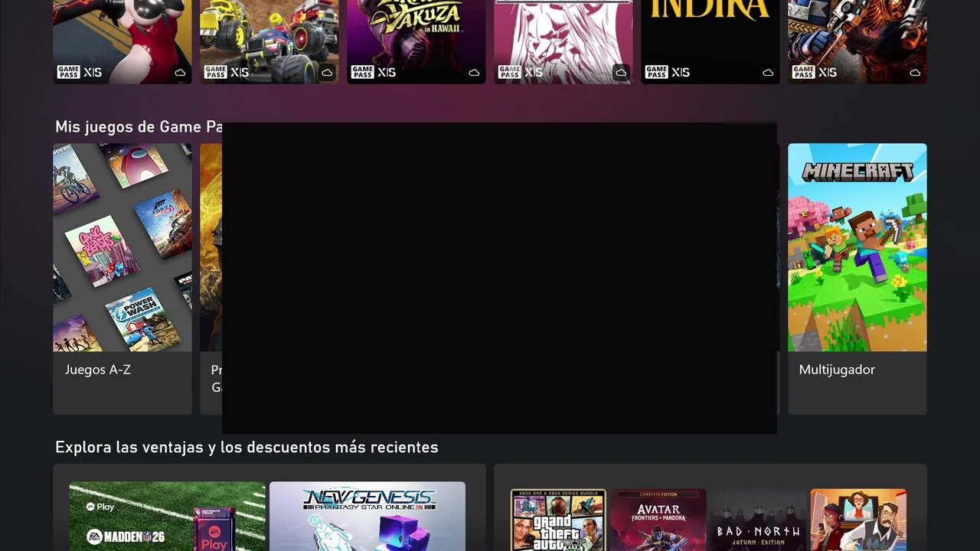Open the Minecraft Multijugador collection card
This screenshot has height=551, width=980.
857,279
